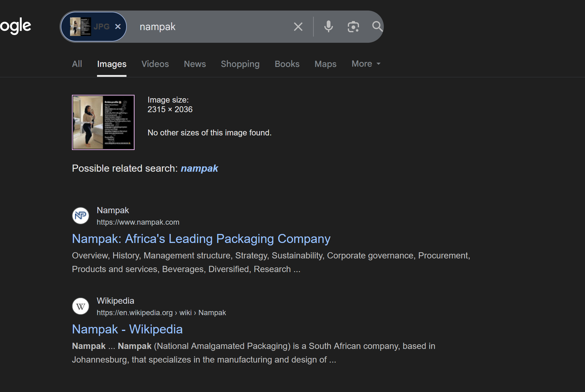Open the News tab
The image size is (585, 392).
click(x=195, y=64)
